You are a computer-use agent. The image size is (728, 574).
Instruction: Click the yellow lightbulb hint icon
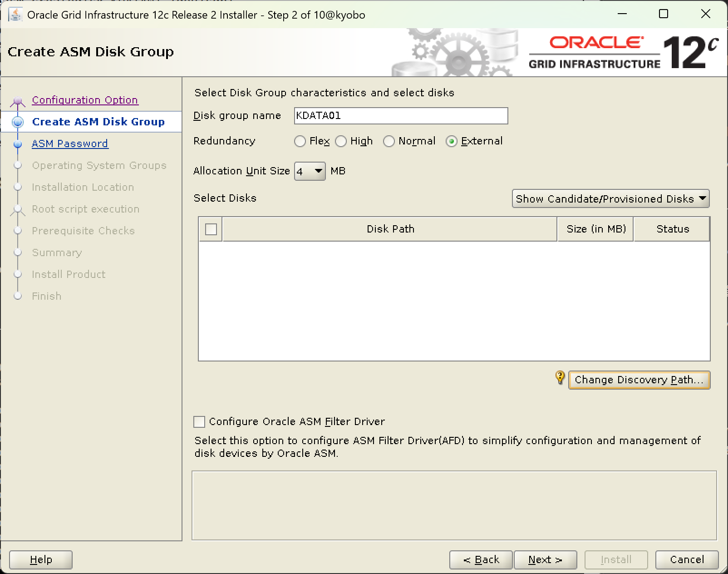(560, 378)
